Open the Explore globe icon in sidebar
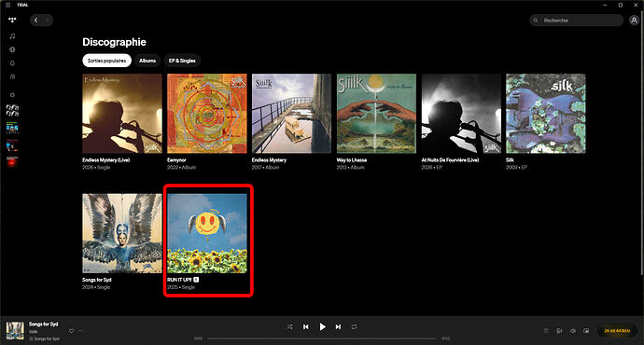This screenshot has width=644, height=345. pos(12,49)
